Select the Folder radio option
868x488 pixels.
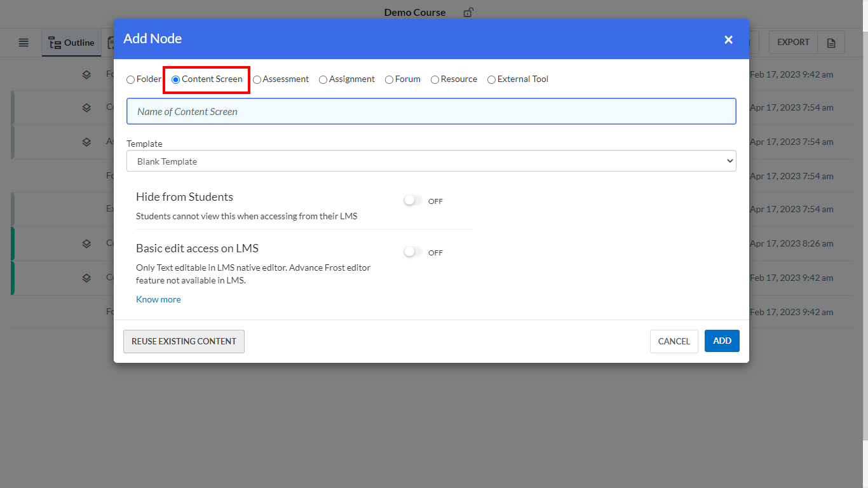(x=130, y=79)
